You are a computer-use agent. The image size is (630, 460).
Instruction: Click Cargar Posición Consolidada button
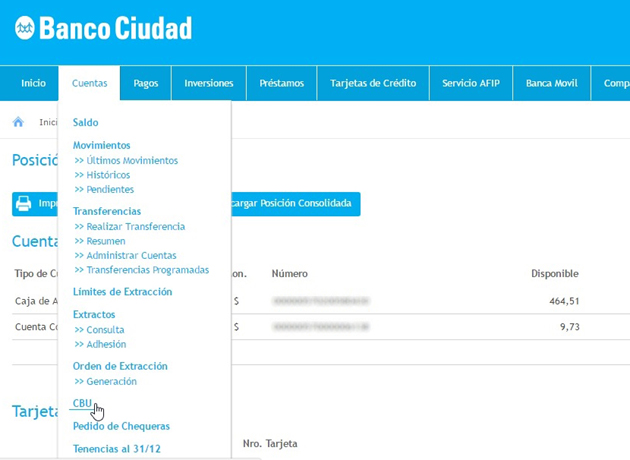pos(292,203)
